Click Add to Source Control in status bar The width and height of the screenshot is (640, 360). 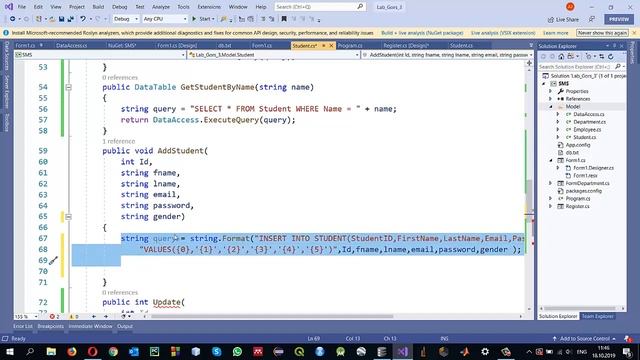coord(584,338)
